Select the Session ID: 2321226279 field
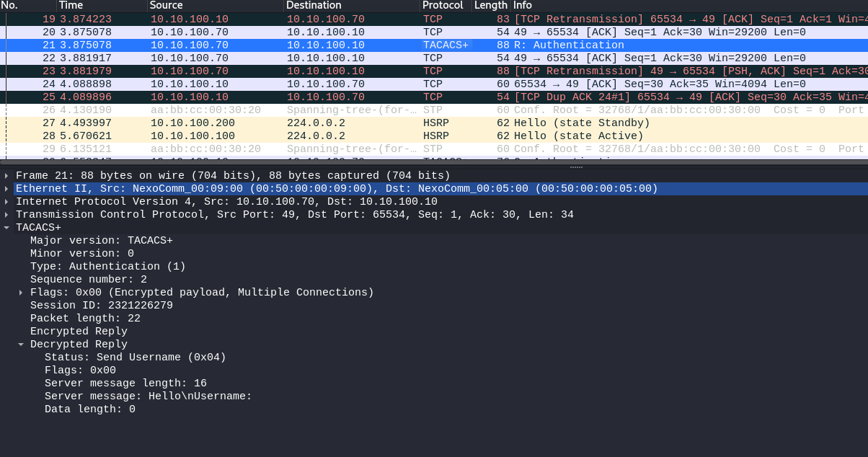The image size is (868, 457). 101,306
